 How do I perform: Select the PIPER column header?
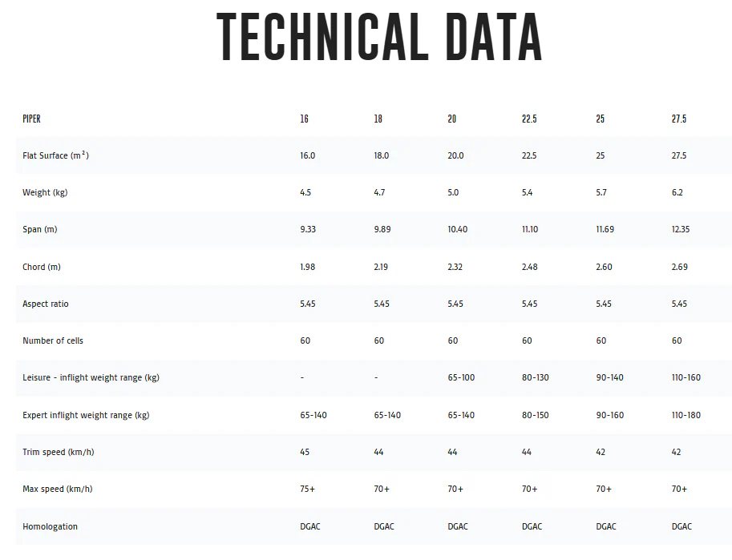pyautogui.click(x=31, y=119)
